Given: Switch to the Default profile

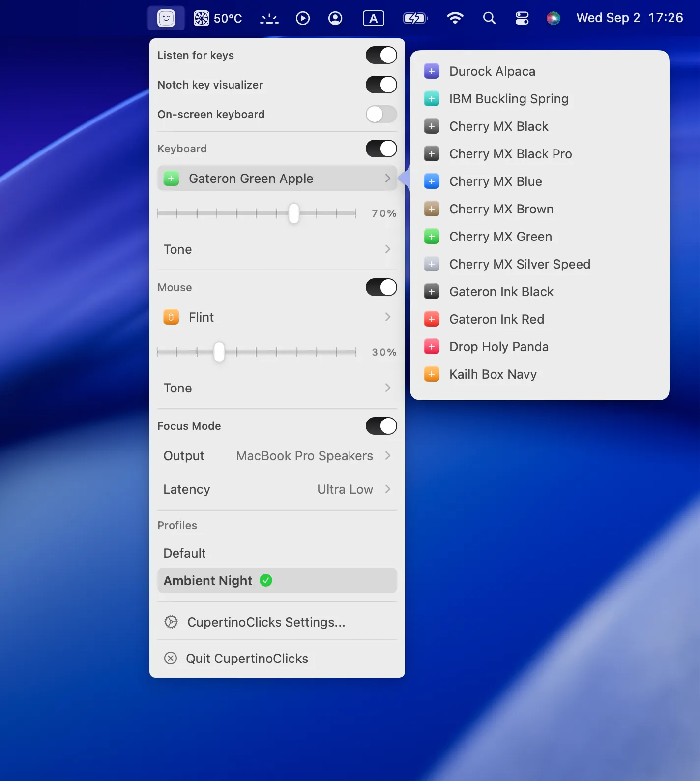Looking at the screenshot, I should pos(277,553).
